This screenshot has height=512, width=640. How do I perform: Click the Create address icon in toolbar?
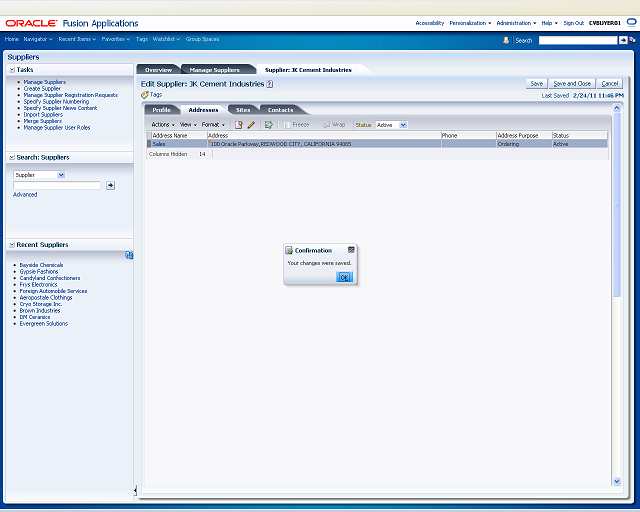pyautogui.click(x=239, y=125)
